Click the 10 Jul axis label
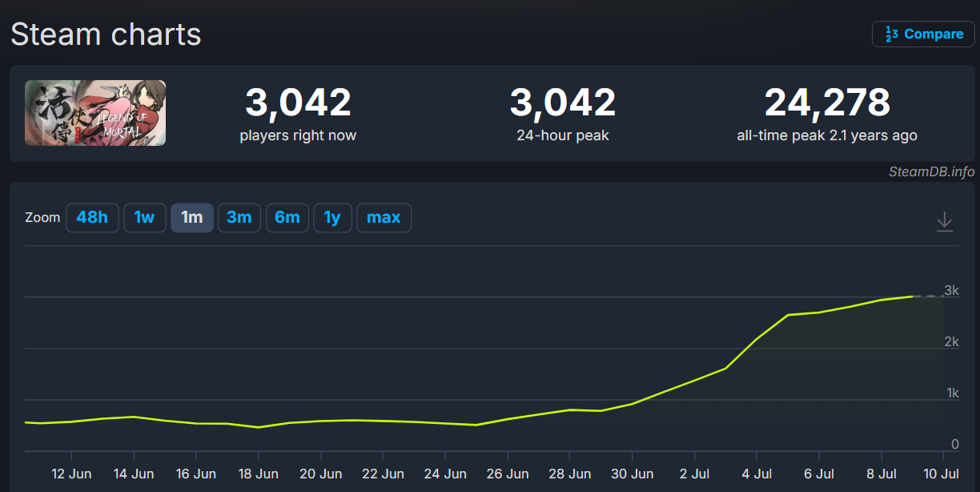The height and width of the screenshot is (492, 980). pyautogui.click(x=941, y=474)
